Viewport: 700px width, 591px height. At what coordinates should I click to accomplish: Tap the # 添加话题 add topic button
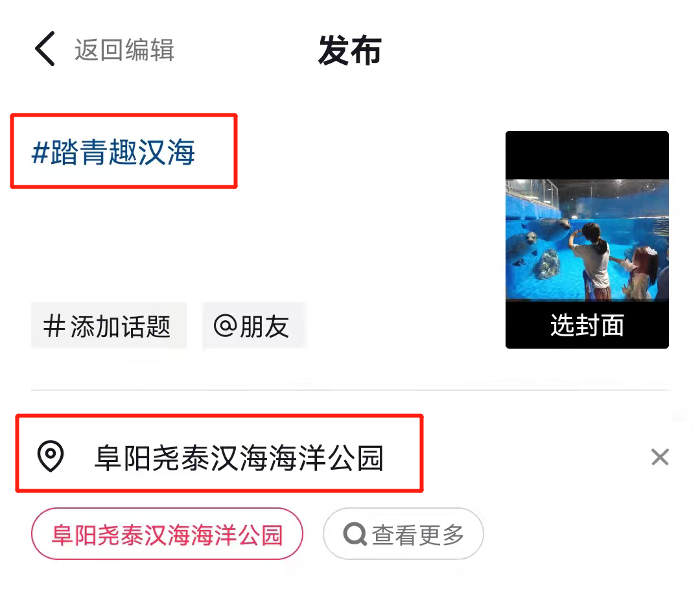coord(108,326)
